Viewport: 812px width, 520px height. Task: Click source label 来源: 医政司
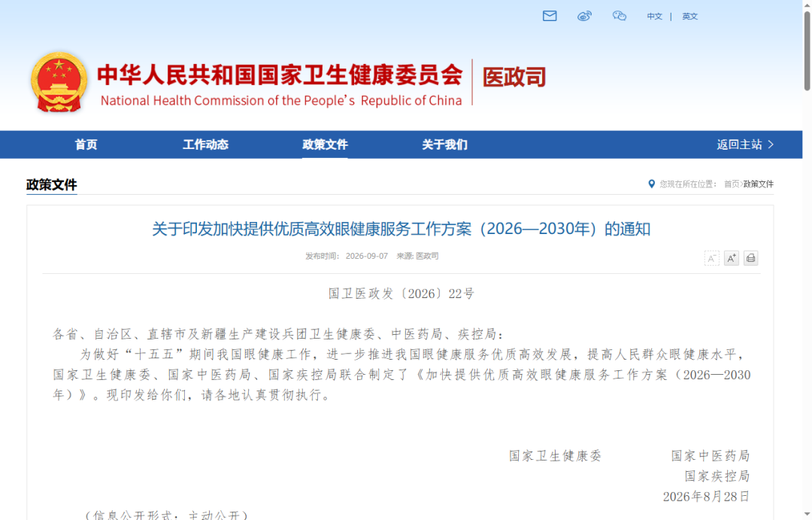click(417, 256)
